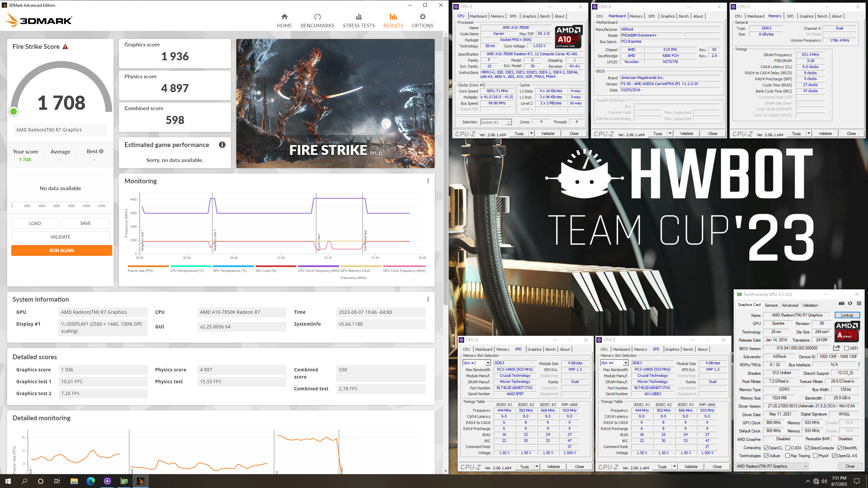This screenshot has height=488, width=868.
Task: Toggle the OpenGL 4.6 checkbox in GPU-Z
Action: 834,456
